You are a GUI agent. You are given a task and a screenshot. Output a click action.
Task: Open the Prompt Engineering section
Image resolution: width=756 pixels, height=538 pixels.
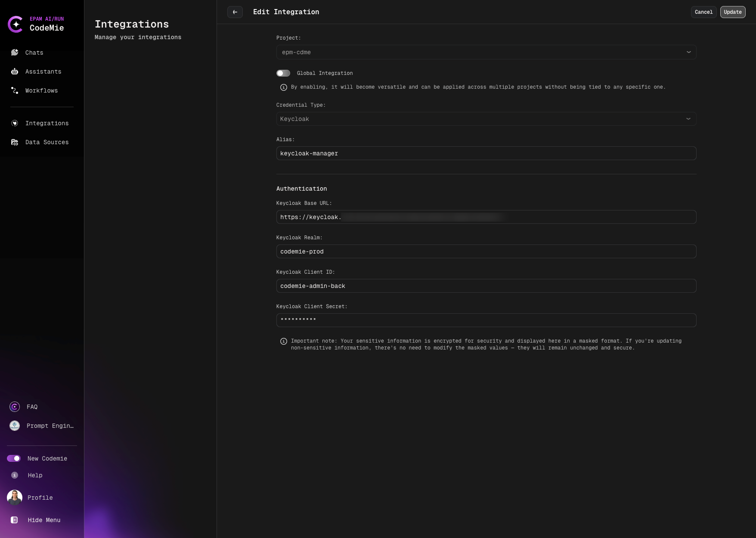[x=49, y=426]
